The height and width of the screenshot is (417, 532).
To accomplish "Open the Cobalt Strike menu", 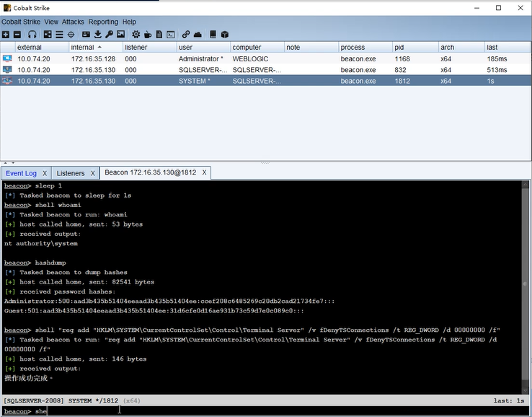I will [x=21, y=22].
